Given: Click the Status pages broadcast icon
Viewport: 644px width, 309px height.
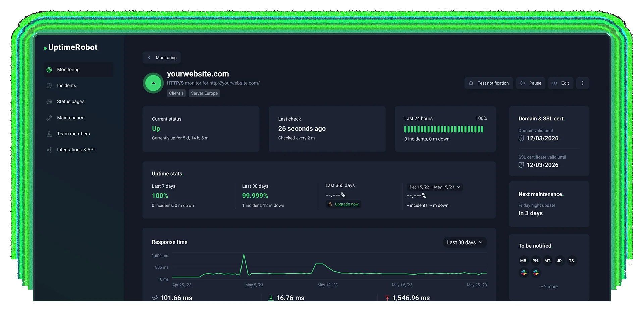Looking at the screenshot, I should (x=49, y=102).
